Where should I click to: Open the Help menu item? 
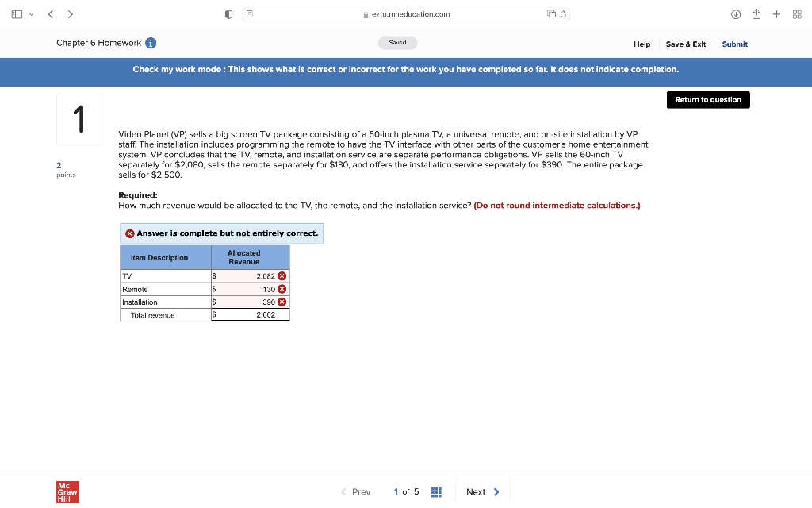click(642, 44)
